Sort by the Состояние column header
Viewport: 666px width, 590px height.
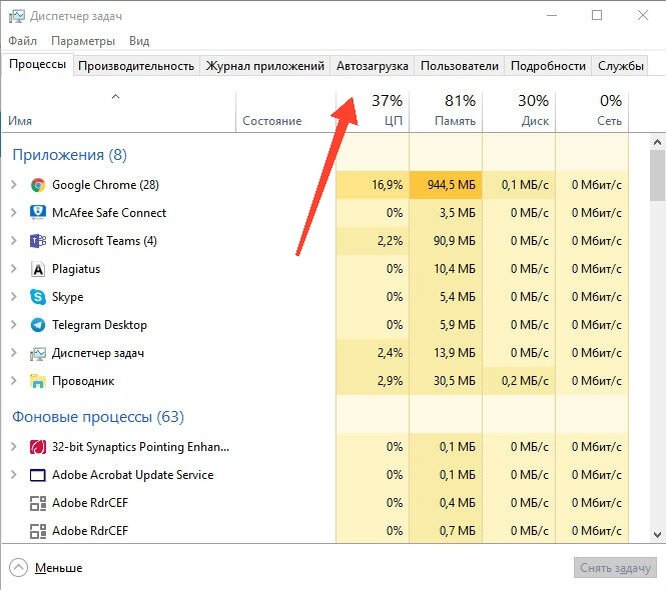pos(286,111)
